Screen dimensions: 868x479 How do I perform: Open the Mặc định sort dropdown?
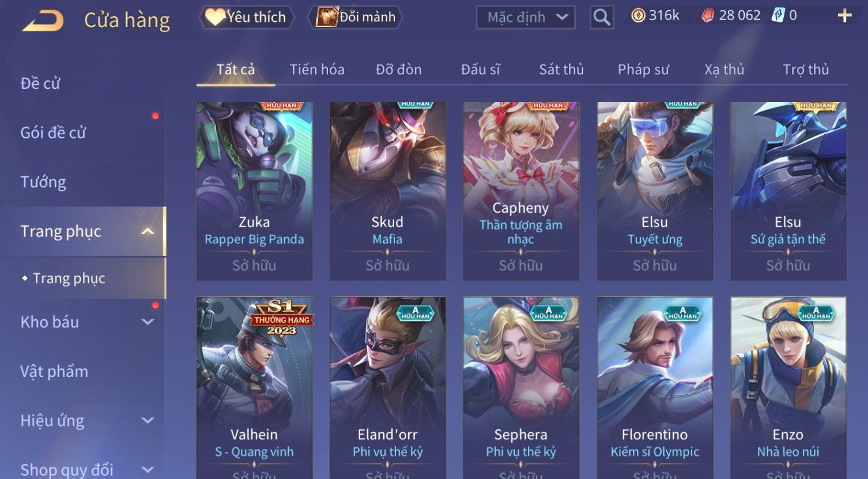click(x=526, y=17)
